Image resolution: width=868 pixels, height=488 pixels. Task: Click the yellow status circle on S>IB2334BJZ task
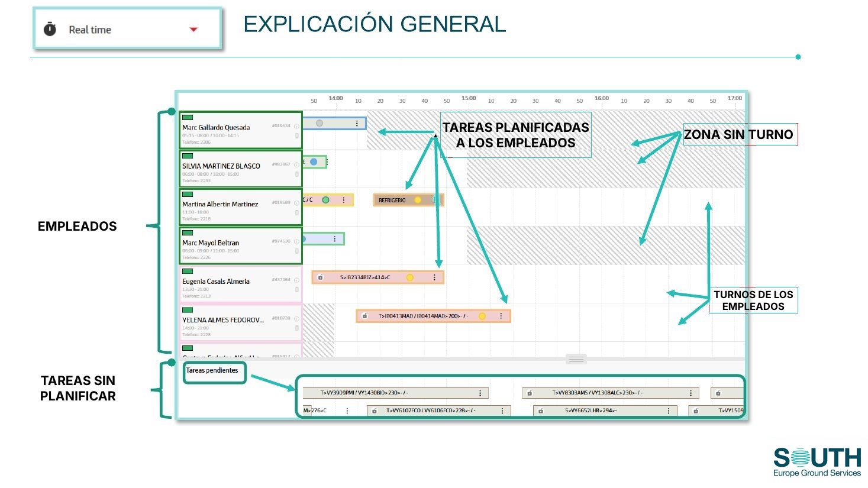click(x=409, y=277)
